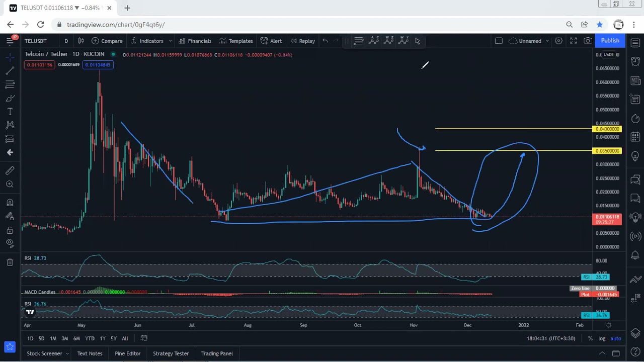
Task: Open the Indicators dialog
Action: coord(147,41)
